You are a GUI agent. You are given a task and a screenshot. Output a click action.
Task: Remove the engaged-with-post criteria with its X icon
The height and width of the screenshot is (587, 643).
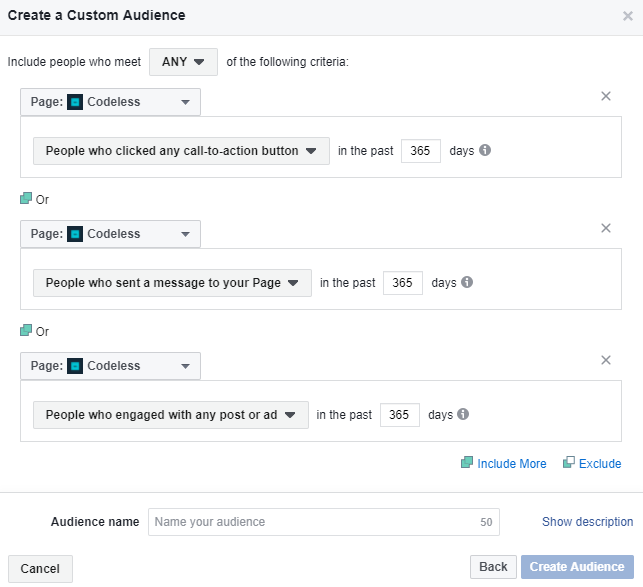[x=605, y=360]
